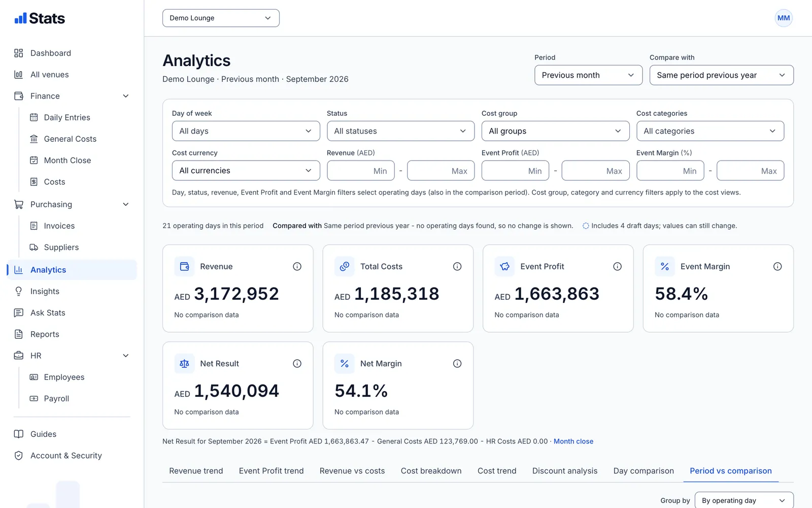Open the Compare with dropdown
The width and height of the screenshot is (812, 508).
pyautogui.click(x=722, y=75)
